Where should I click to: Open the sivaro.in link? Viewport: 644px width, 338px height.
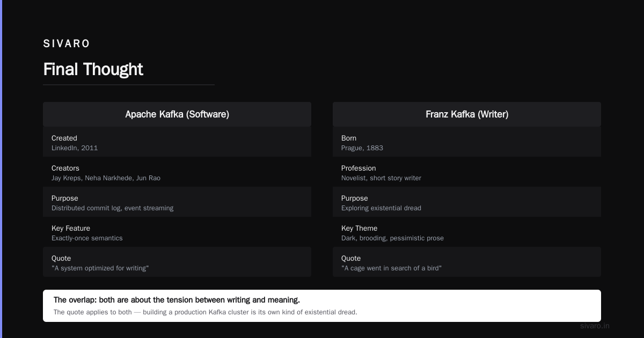pos(595,326)
